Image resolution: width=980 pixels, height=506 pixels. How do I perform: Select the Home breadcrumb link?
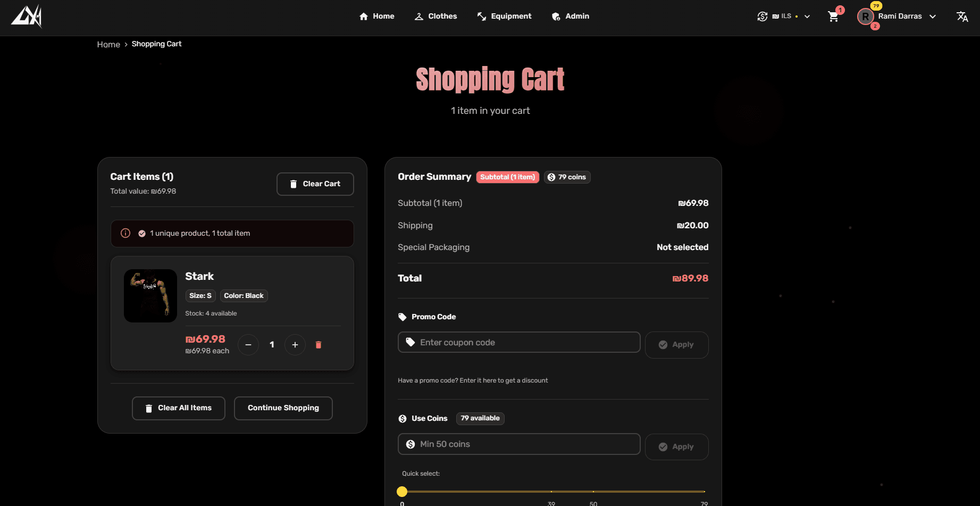(108, 44)
